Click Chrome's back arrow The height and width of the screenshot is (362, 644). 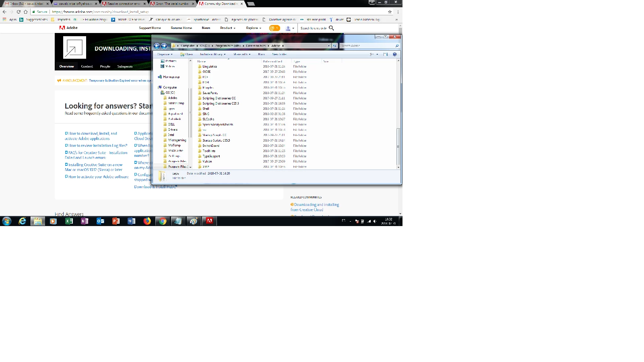pyautogui.click(x=4, y=12)
